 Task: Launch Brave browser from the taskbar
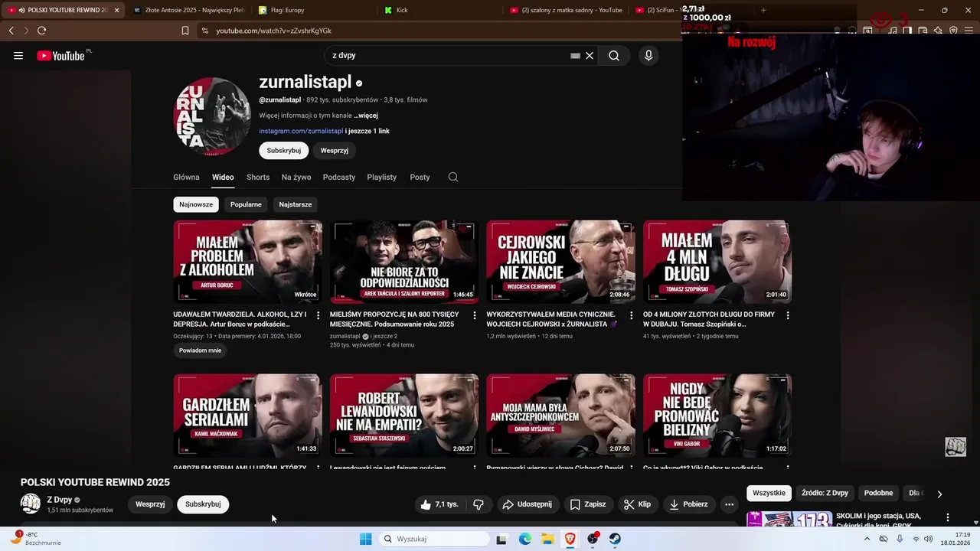570,539
